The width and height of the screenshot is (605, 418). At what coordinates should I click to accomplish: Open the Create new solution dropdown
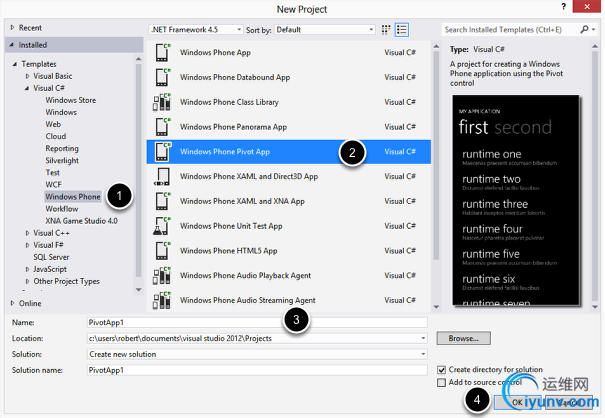(423, 354)
